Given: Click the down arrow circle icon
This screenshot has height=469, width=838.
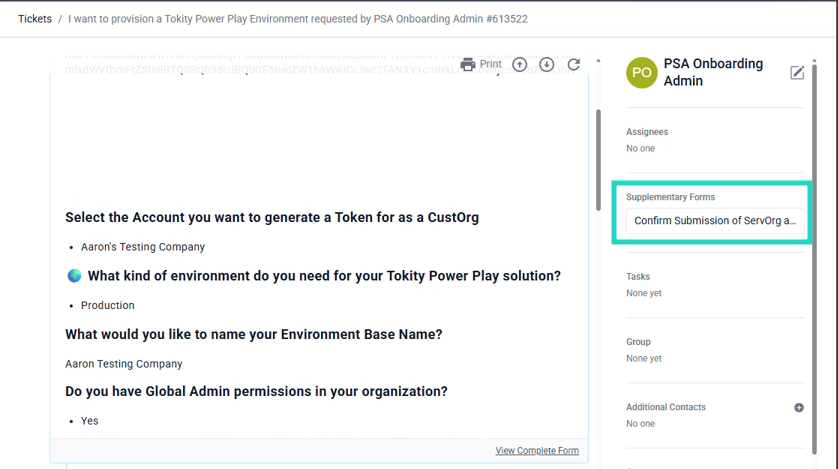Looking at the screenshot, I should [547, 65].
